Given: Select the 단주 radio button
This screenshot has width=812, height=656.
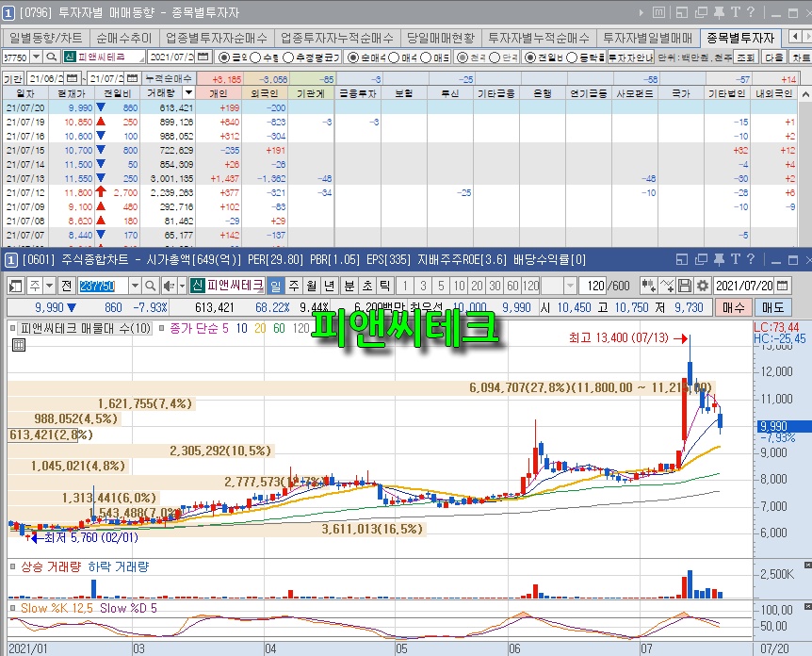Looking at the screenshot, I should pyautogui.click(x=495, y=57).
